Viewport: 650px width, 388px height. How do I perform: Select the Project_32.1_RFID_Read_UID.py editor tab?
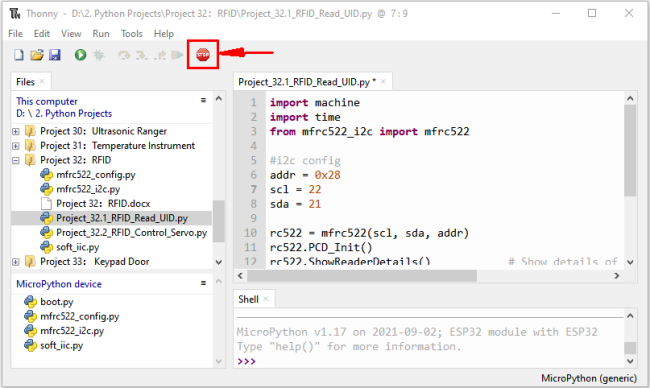point(307,82)
